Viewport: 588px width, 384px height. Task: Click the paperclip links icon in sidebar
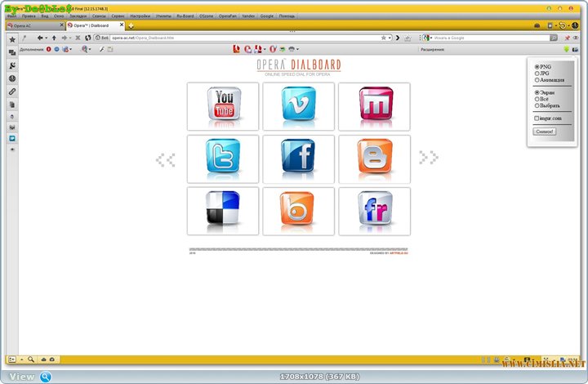pos(12,92)
